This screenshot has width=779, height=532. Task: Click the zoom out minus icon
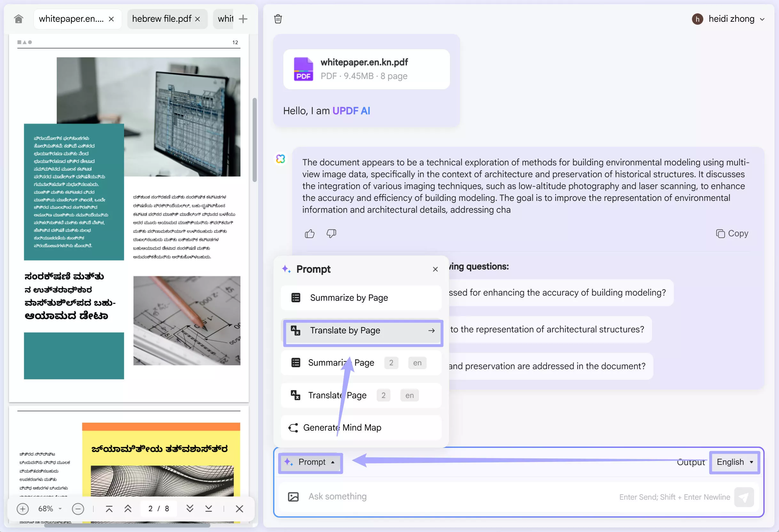[x=78, y=509]
